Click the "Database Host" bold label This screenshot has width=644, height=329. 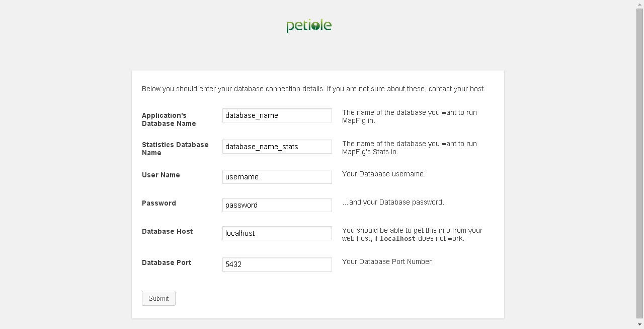coord(167,231)
